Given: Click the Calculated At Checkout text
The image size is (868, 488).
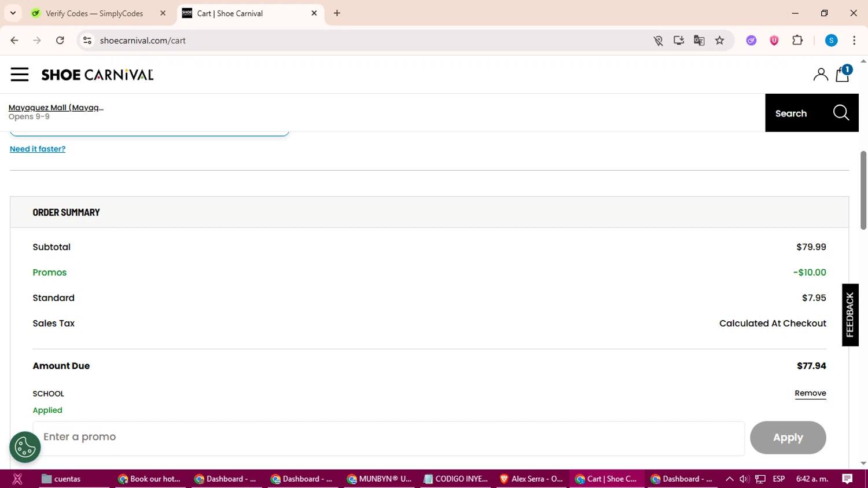Looking at the screenshot, I should point(773,323).
